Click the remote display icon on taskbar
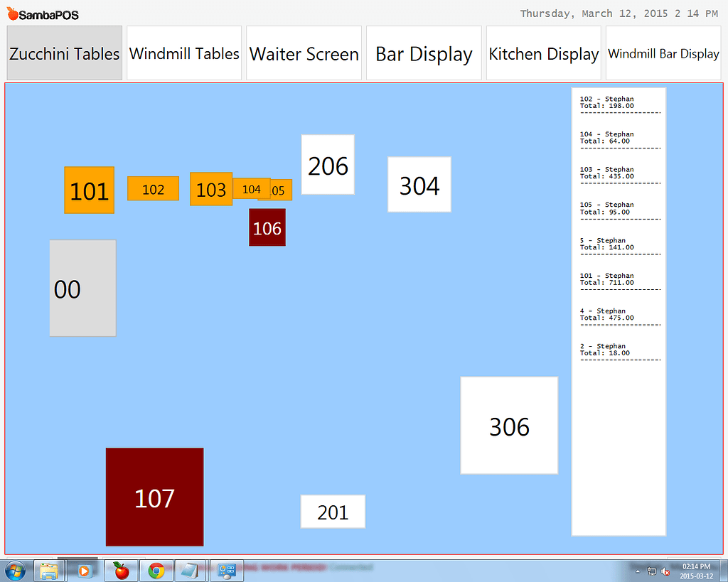Screen dimensions: 728x582 (226, 571)
